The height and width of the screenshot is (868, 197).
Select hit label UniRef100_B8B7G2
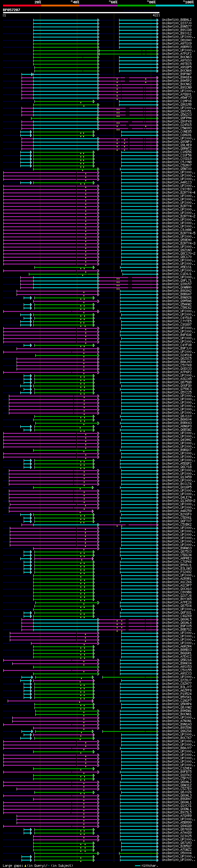(x=177, y=629)
